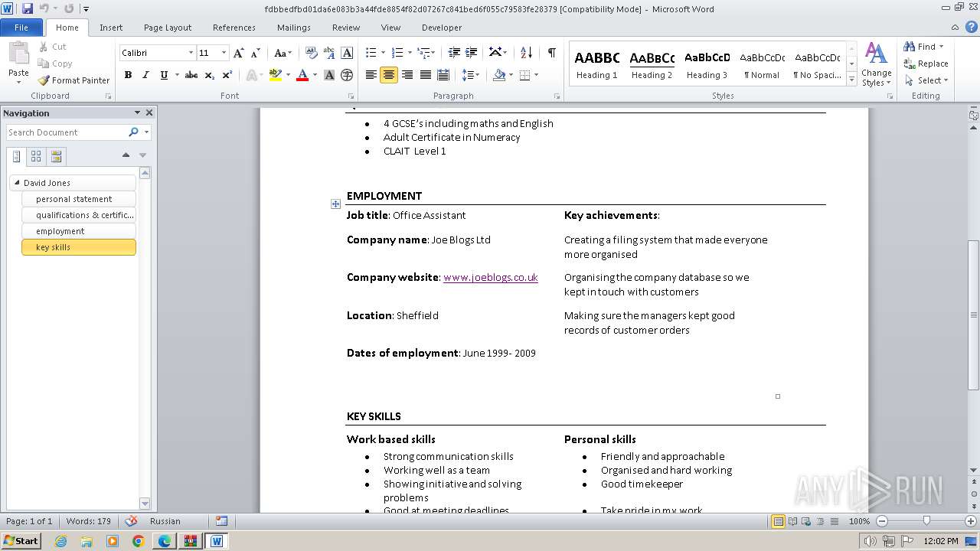980x551 pixels.
Task: Click Replace button
Action: 926,64
